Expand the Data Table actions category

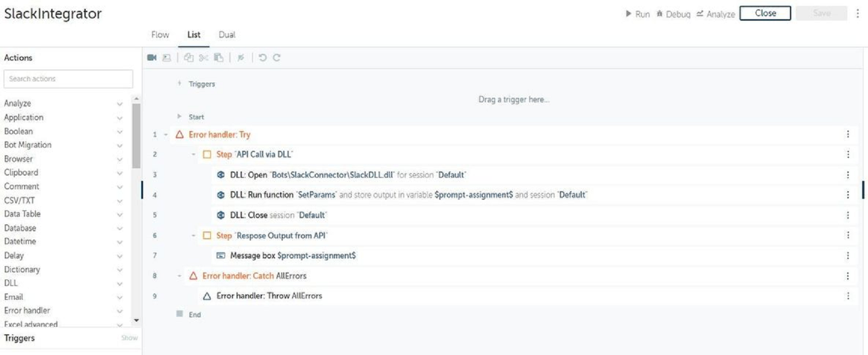[119, 214]
